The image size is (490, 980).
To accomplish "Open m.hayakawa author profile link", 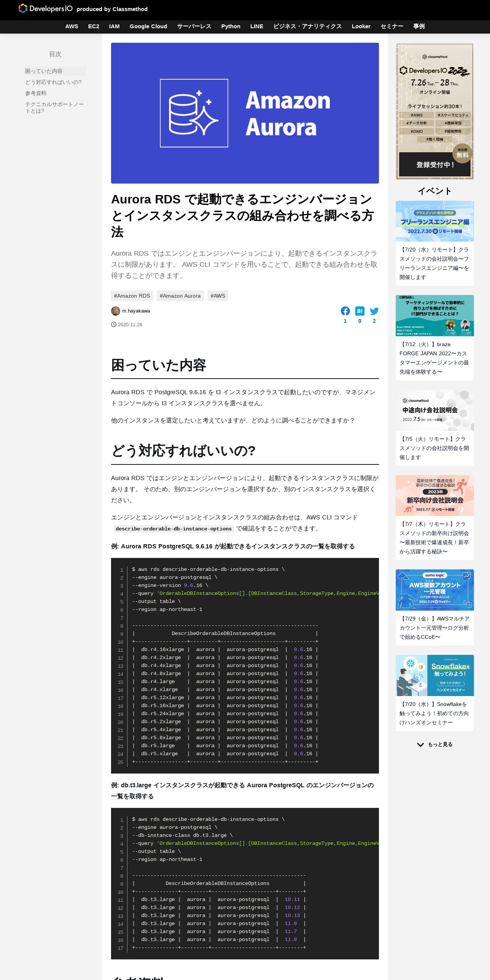I will (136, 311).
